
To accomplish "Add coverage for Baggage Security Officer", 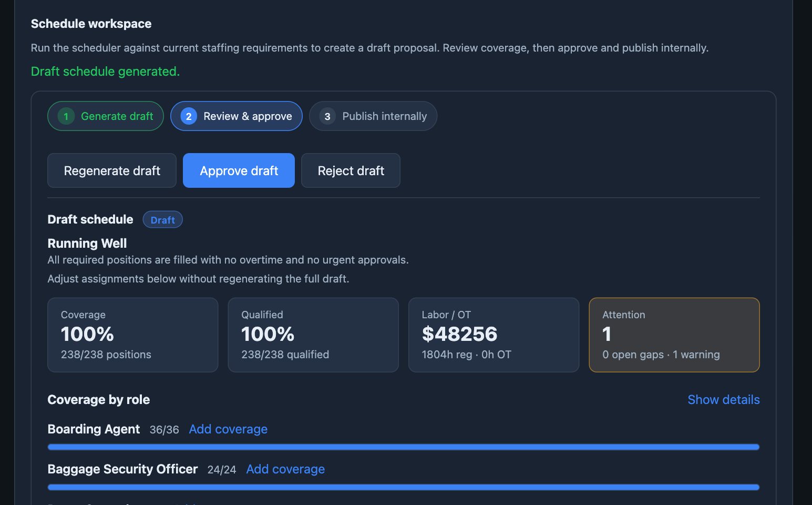I will (x=285, y=469).
